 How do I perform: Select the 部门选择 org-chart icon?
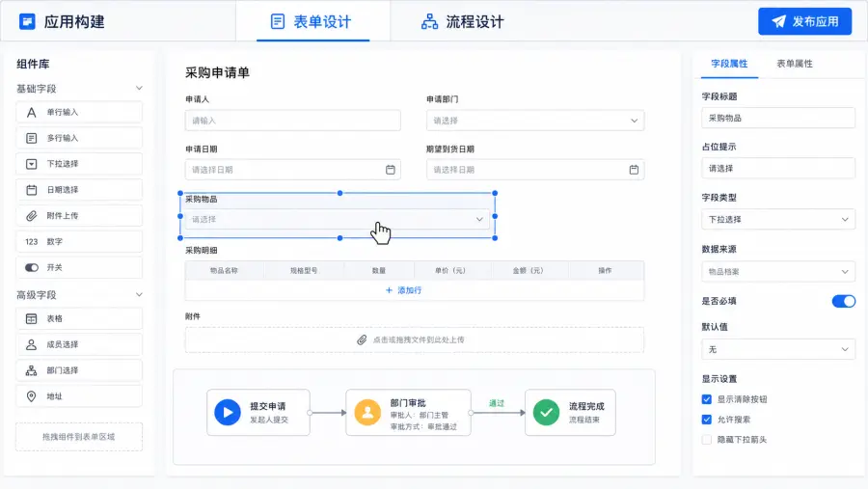(32, 370)
